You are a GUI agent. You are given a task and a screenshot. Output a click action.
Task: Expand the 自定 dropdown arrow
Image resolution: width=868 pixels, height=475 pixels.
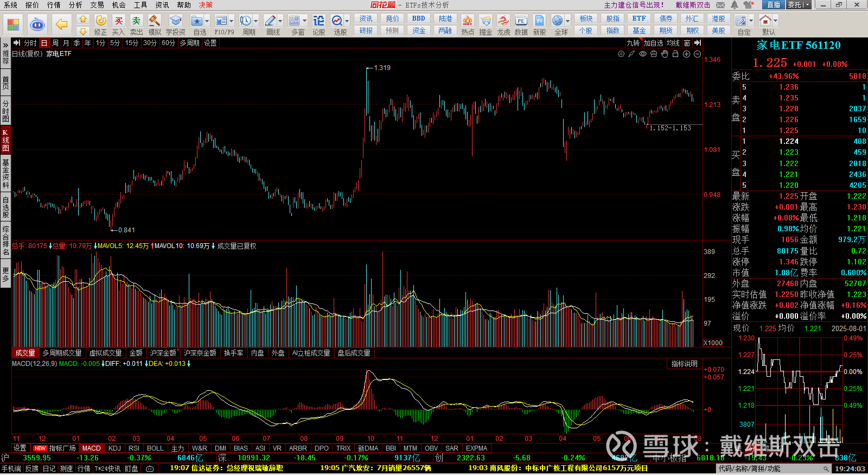pos(751,21)
